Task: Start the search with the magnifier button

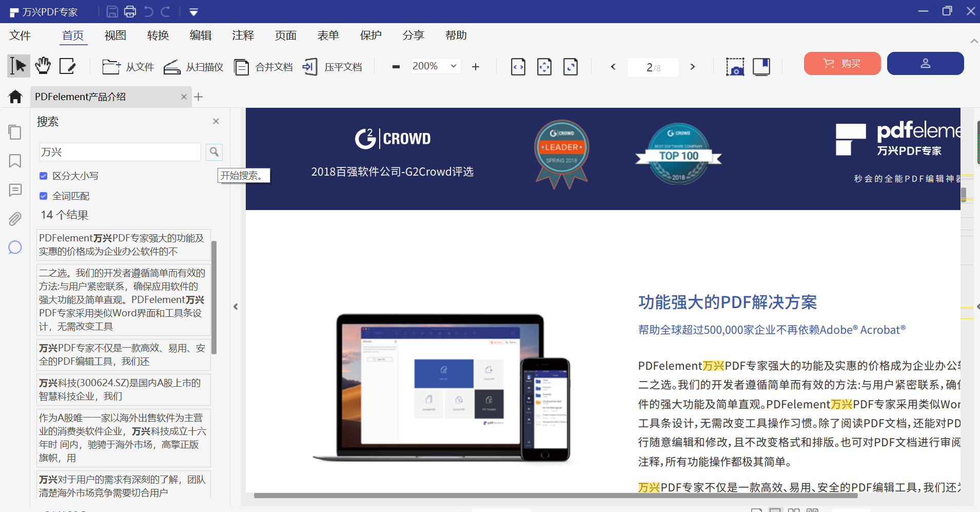Action: click(214, 151)
